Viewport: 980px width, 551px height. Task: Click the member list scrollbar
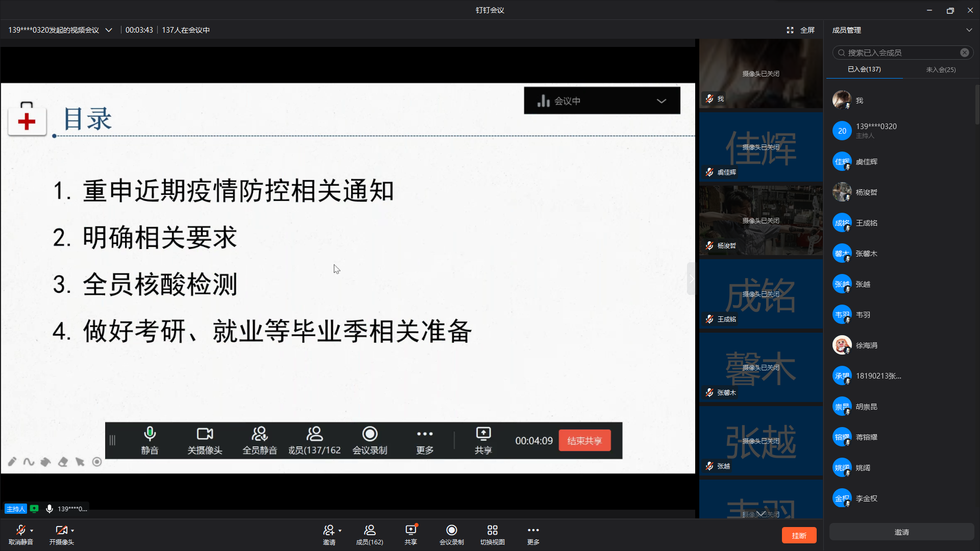click(977, 105)
